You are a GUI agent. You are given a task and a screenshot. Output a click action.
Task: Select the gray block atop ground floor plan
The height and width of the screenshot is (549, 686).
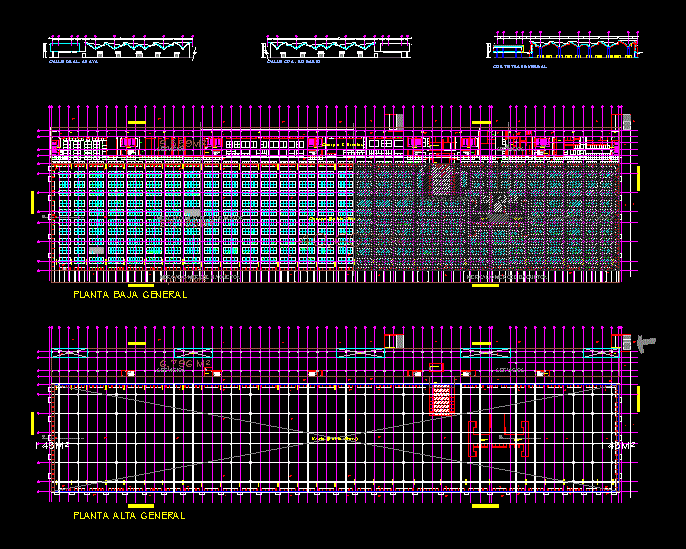coord(397,121)
